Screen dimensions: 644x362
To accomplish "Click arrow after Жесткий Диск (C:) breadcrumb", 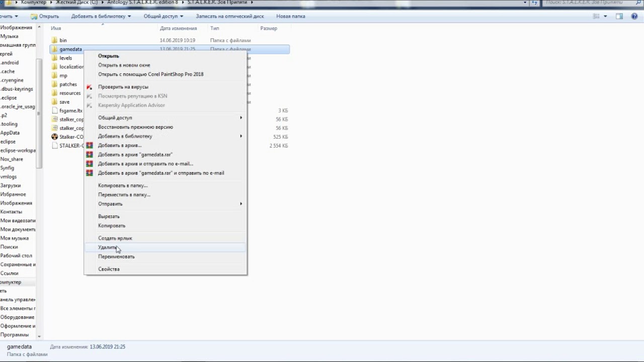I will pyautogui.click(x=103, y=3).
